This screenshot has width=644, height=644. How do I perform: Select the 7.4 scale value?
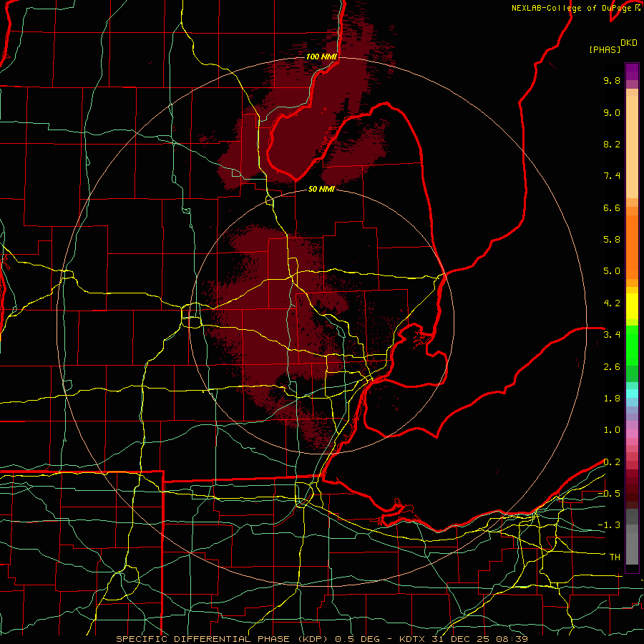coord(612,176)
